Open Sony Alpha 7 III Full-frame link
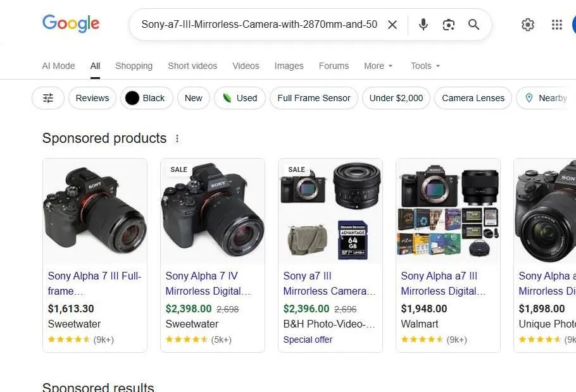576x392 pixels. [94, 283]
